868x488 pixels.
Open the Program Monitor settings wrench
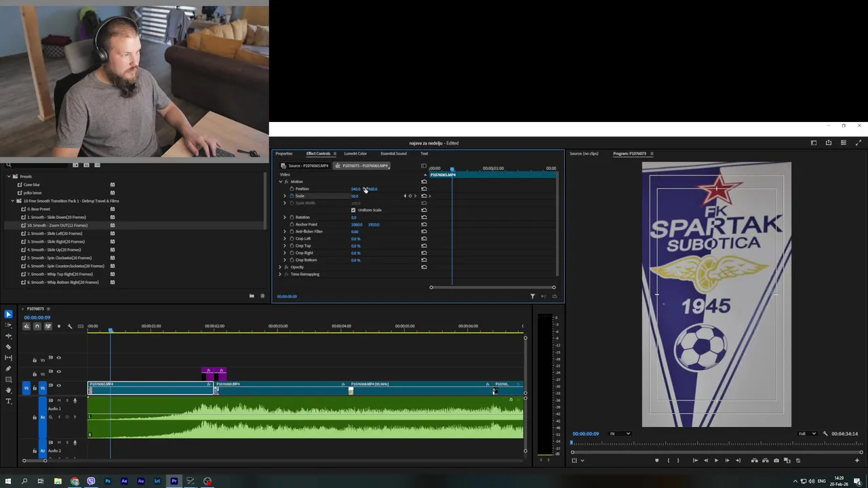tap(825, 434)
